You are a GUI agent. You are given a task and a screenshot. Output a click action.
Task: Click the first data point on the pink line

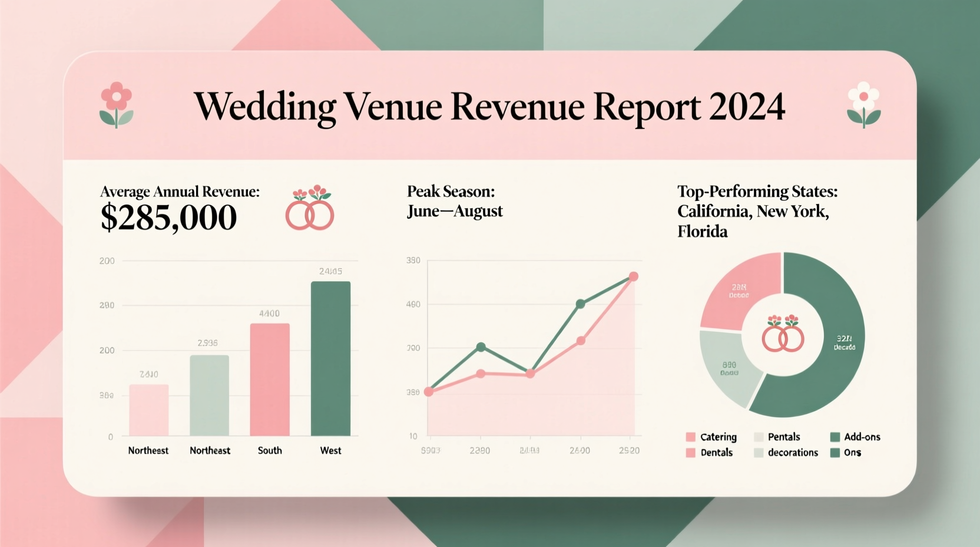430,391
